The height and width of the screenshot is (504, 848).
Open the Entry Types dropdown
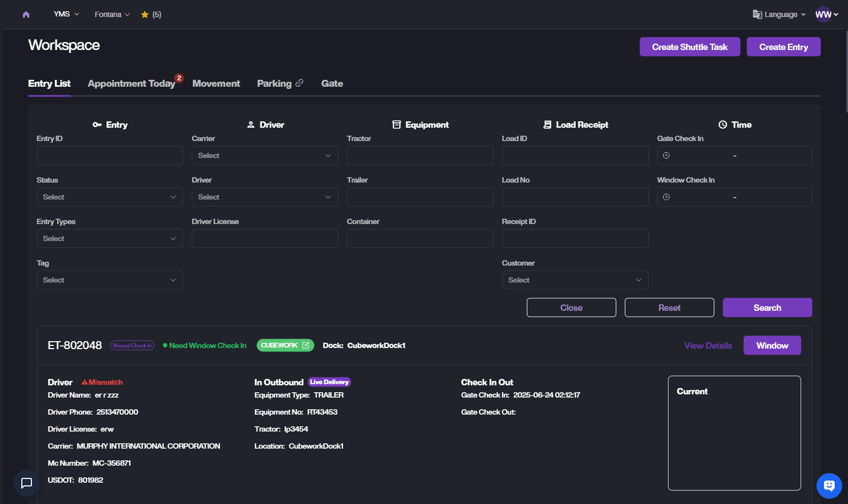coord(109,238)
